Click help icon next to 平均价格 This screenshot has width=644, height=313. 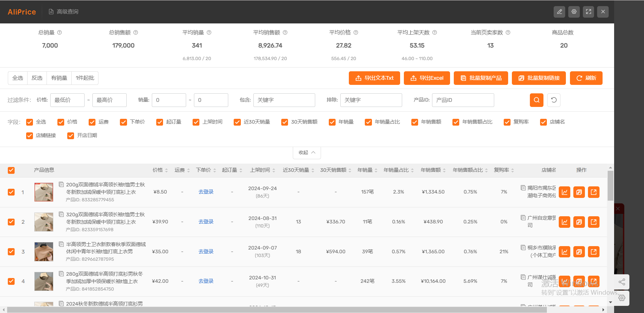pos(356,33)
